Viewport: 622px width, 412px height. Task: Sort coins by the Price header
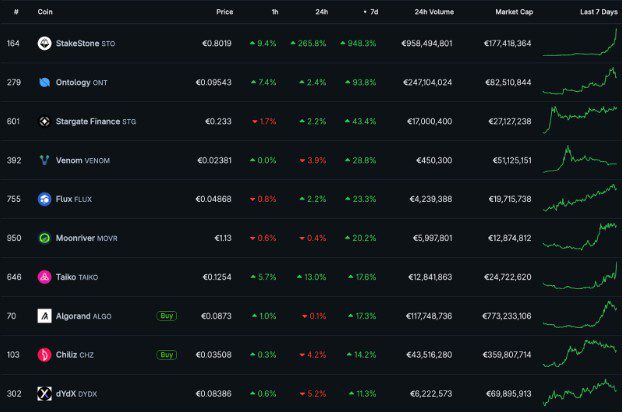(x=224, y=11)
